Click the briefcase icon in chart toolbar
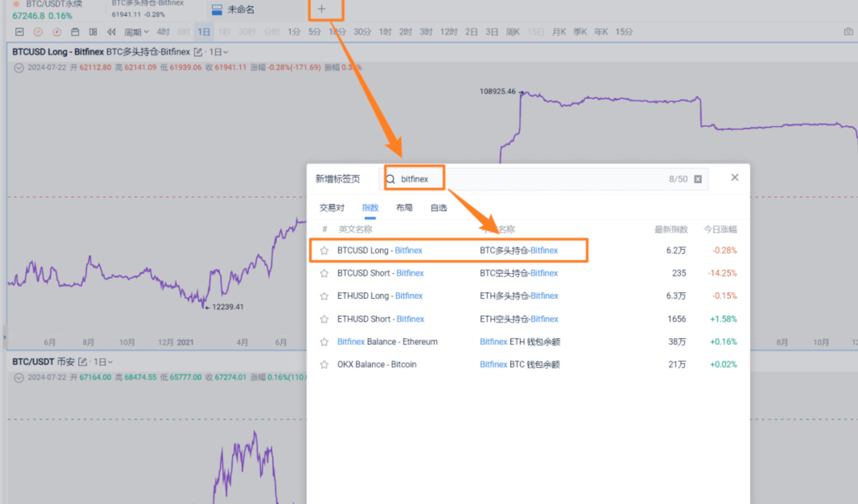858x504 pixels. point(75,32)
